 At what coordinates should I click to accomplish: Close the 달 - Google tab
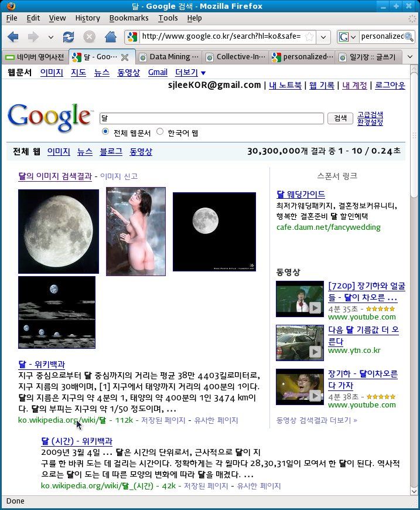click(125, 57)
